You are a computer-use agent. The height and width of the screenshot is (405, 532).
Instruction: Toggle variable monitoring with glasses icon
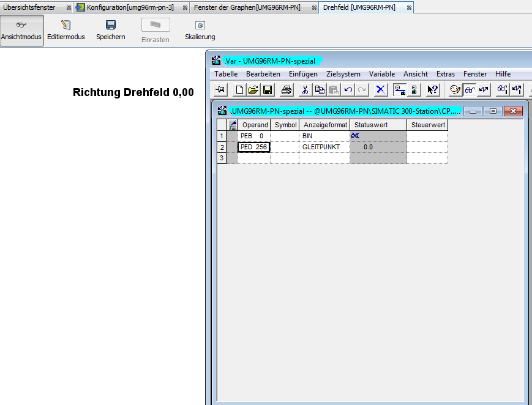[x=469, y=90]
